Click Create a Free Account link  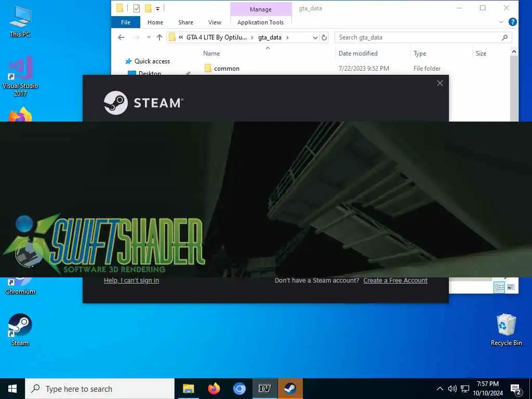(x=395, y=280)
